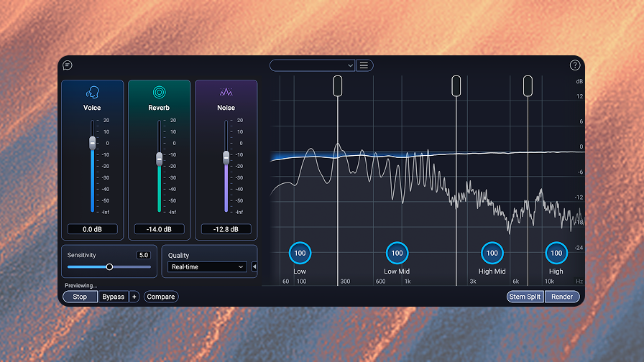The image size is (644, 362).
Task: Click the Voice 0.0 dB value field
Action: [93, 229]
